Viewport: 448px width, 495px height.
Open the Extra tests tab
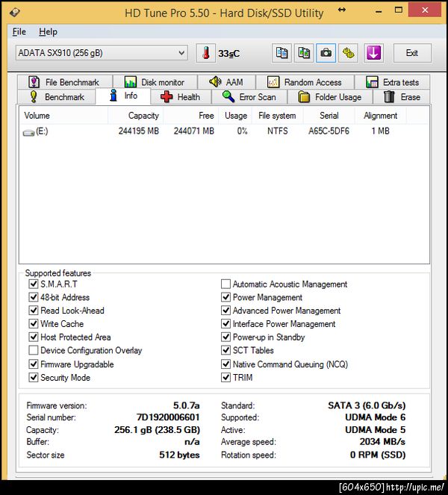pos(393,82)
